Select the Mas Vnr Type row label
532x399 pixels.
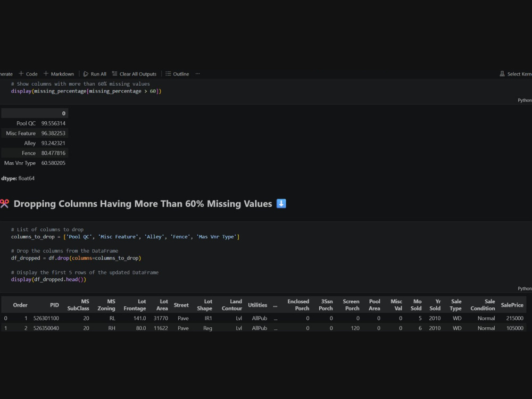[20, 163]
